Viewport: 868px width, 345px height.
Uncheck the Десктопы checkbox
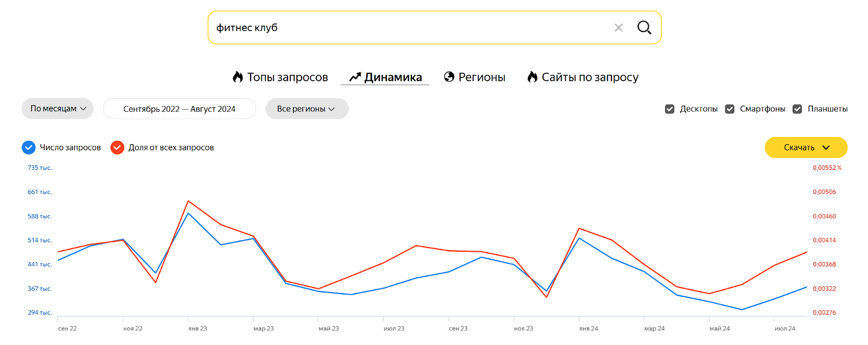pyautogui.click(x=670, y=109)
